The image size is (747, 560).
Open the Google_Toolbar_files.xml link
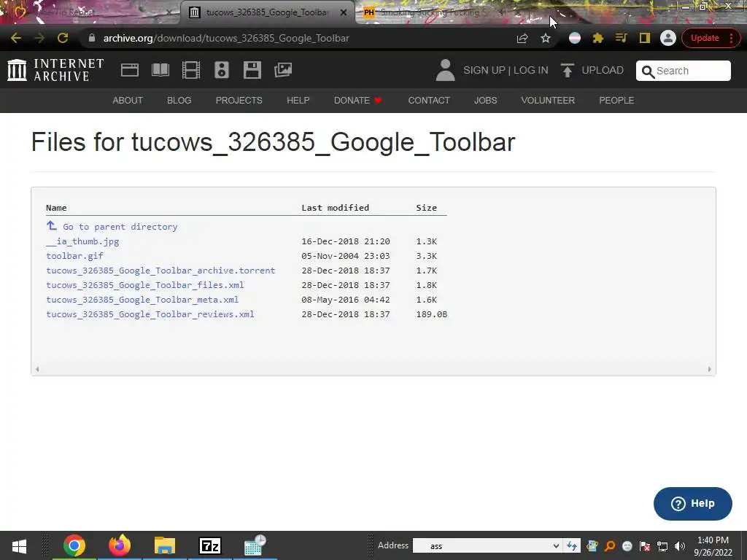145,285
